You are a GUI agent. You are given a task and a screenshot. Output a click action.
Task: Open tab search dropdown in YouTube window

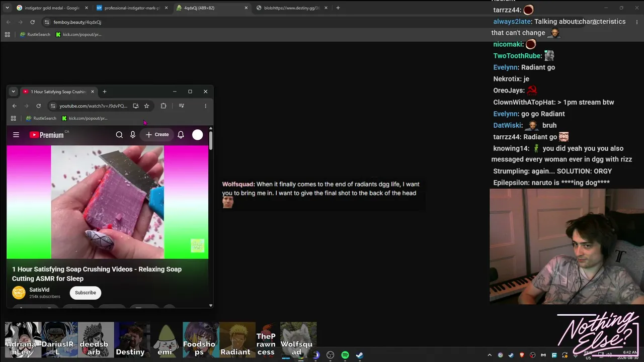coord(13,92)
